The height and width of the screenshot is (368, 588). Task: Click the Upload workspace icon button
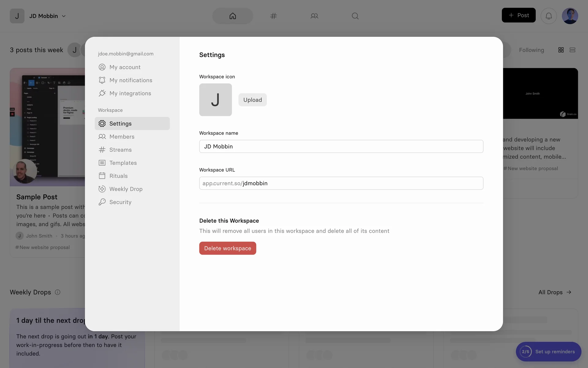point(252,100)
